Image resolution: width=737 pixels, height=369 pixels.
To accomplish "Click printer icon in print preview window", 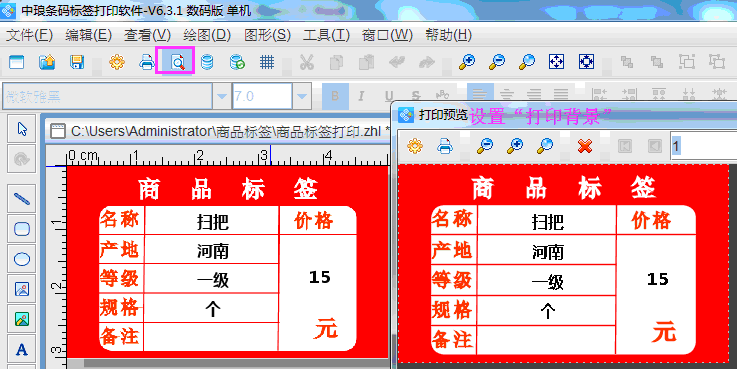I will point(445,146).
